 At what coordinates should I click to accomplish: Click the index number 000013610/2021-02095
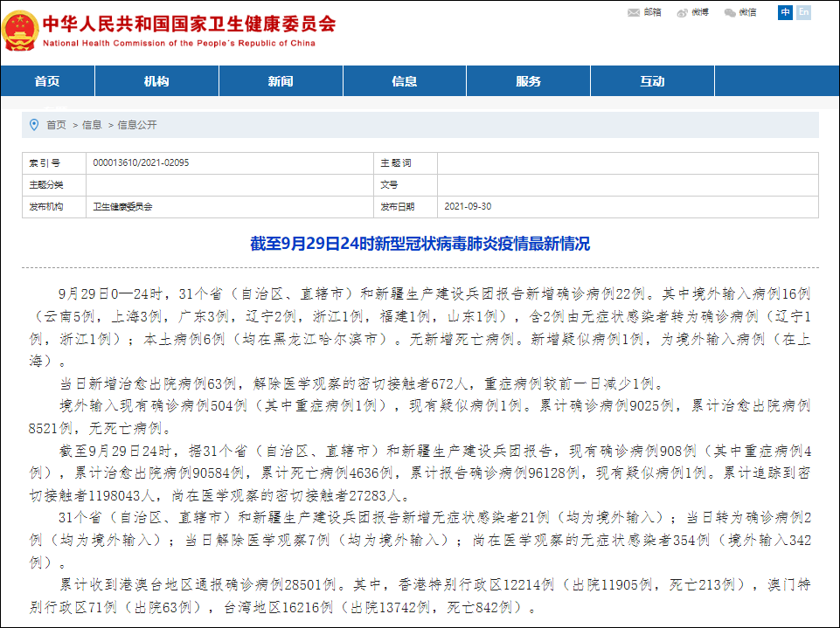tap(141, 162)
